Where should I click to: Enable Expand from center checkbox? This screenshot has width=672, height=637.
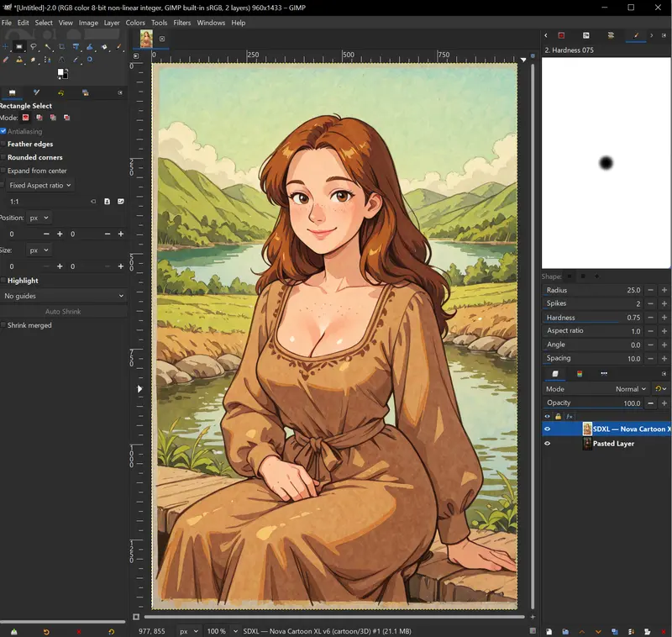(x=3, y=171)
